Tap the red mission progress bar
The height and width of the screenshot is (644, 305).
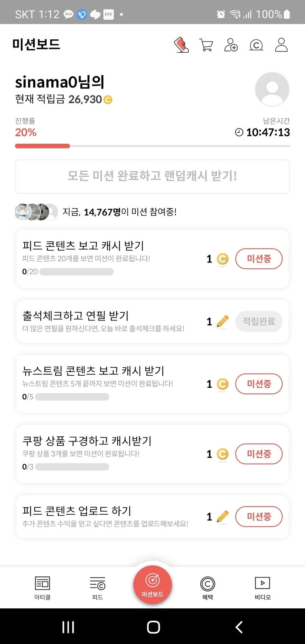(43, 146)
